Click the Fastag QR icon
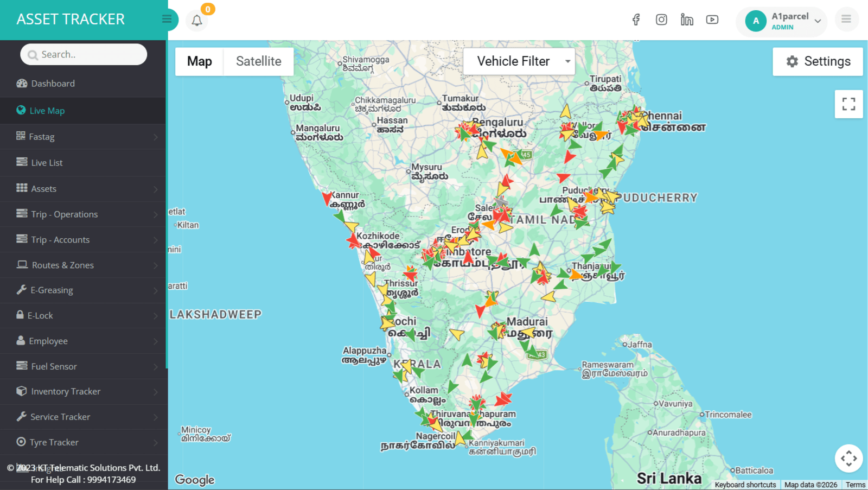Image resolution: width=868 pixels, height=490 pixels. pyautogui.click(x=21, y=136)
